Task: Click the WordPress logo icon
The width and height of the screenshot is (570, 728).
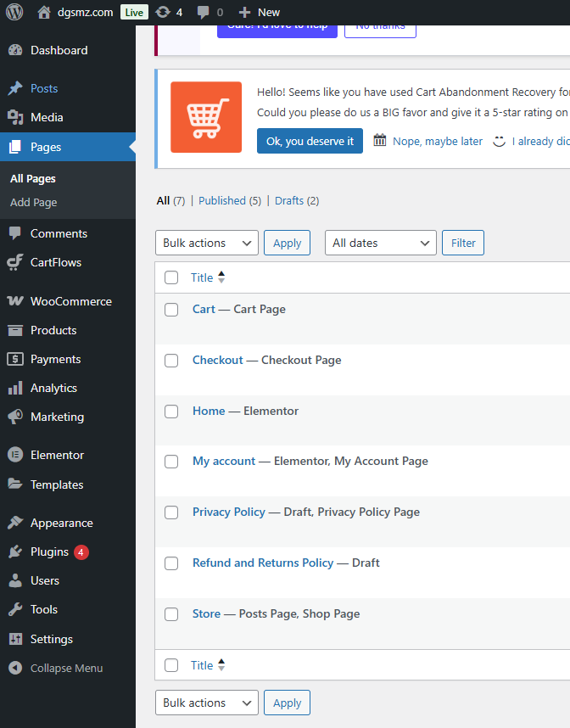Action: [x=15, y=12]
